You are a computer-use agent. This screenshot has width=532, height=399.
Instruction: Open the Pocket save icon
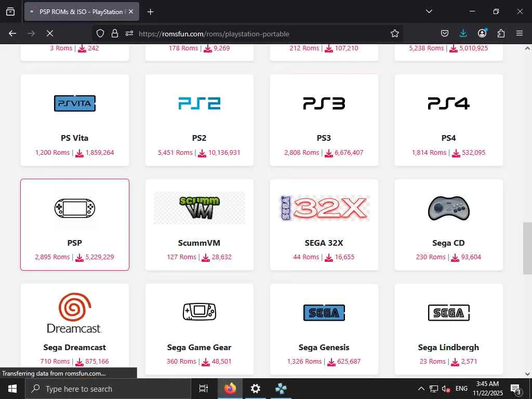point(445,33)
